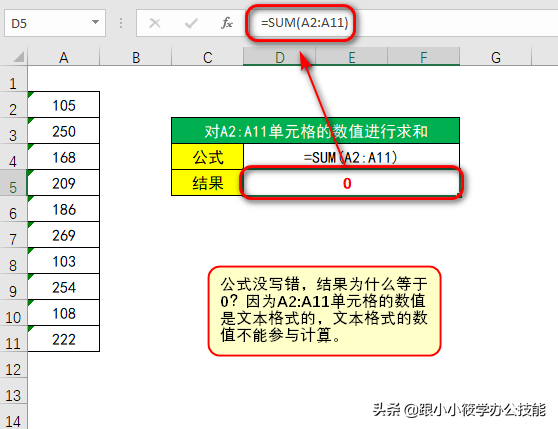The width and height of the screenshot is (558, 429).
Task: Select column B header
Action: (136, 57)
